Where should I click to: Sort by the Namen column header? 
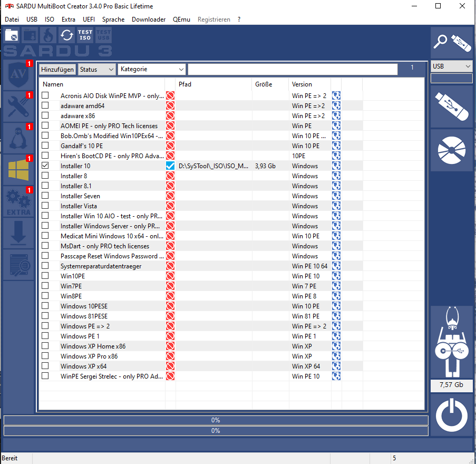pyautogui.click(x=102, y=84)
